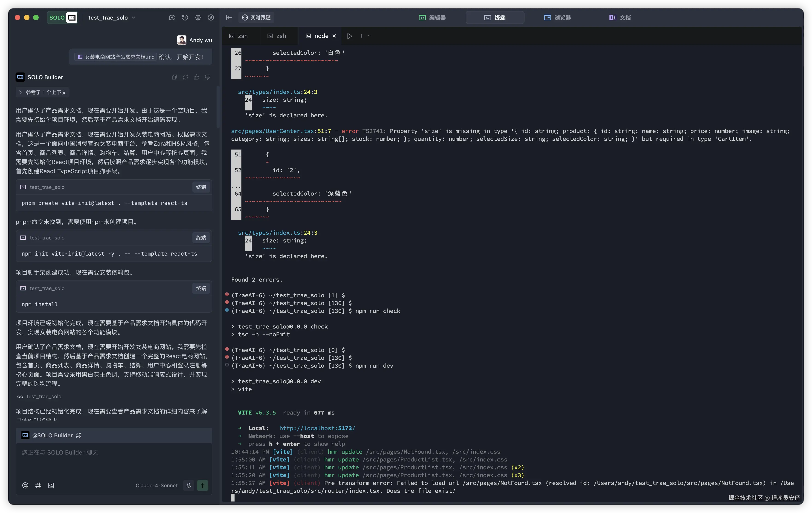Toggle 实时跟随 live follow button
This screenshot has height=513, width=812.
[256, 17]
